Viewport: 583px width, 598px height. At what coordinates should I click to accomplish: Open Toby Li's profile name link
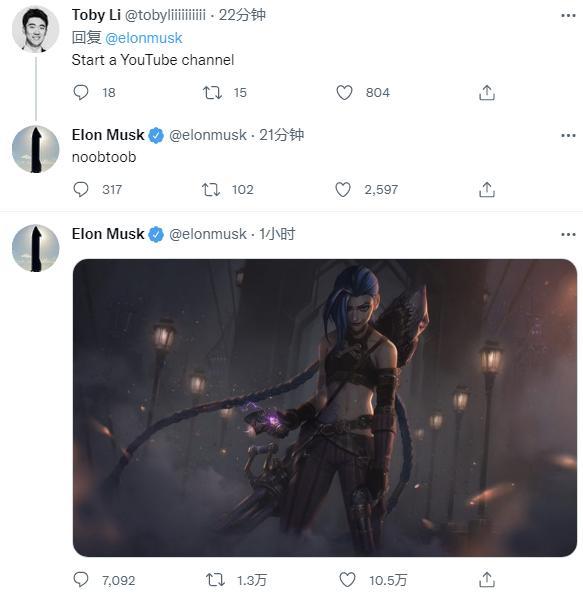[96, 15]
